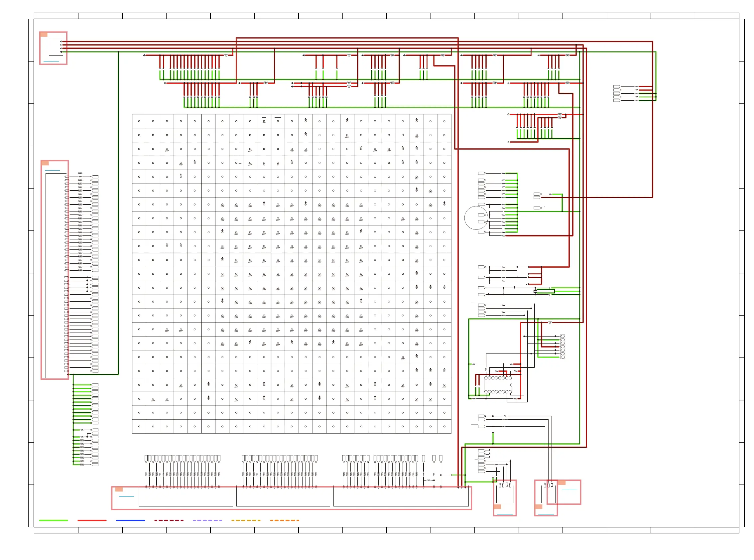The height and width of the screenshot is (560, 754).
Task: Pick the dashed orange legend line
Action: pyautogui.click(x=285, y=520)
